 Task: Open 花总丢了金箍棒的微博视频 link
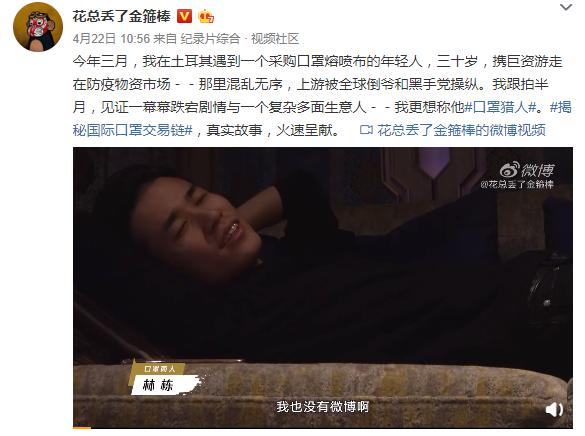pos(462,130)
